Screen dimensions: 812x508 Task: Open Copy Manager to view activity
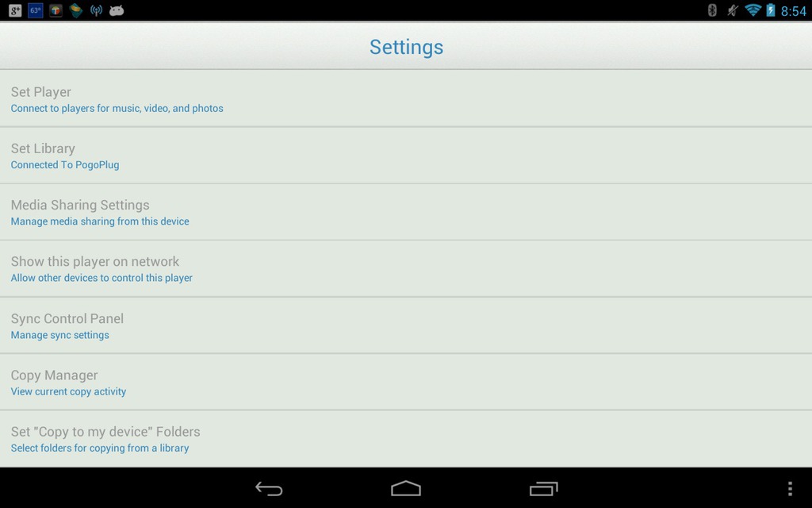(406, 382)
